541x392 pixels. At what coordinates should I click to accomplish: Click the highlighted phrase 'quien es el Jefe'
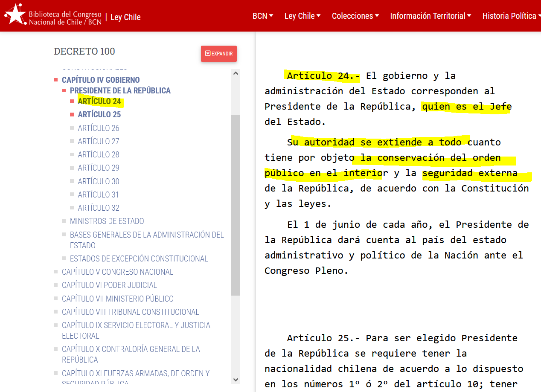(x=467, y=107)
